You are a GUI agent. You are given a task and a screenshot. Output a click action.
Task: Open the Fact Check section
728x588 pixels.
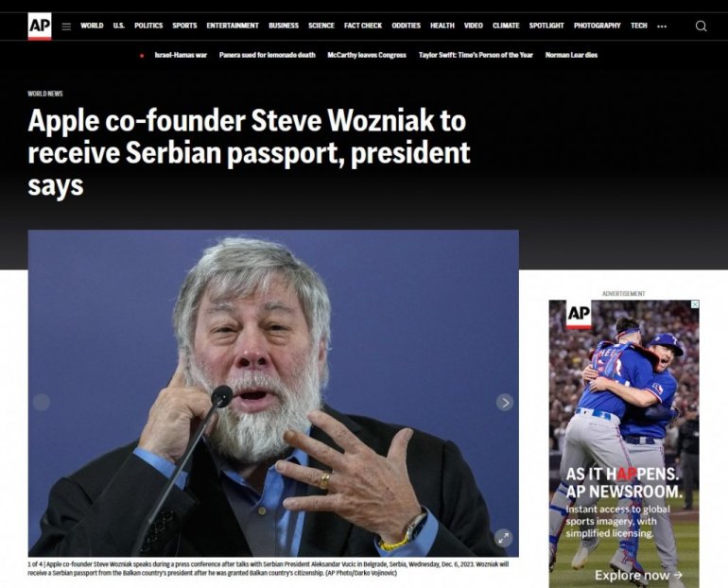[x=363, y=26]
